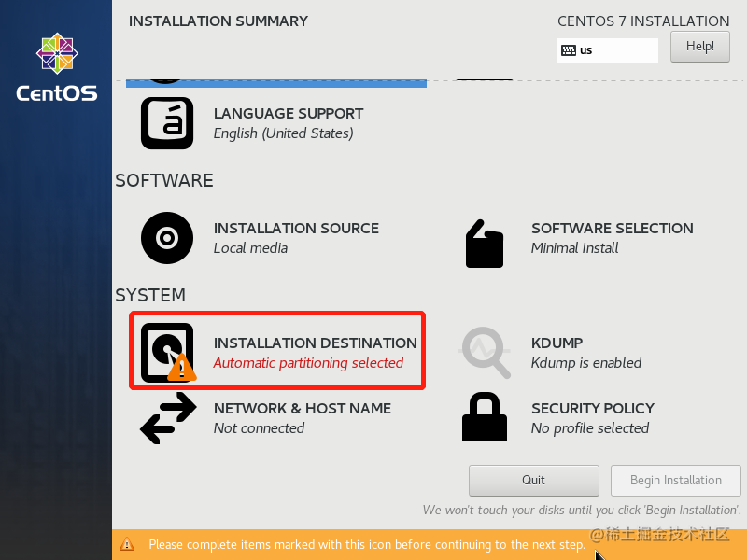Open KDUMP configuration label
The width and height of the screenshot is (747, 560).
coord(557,343)
